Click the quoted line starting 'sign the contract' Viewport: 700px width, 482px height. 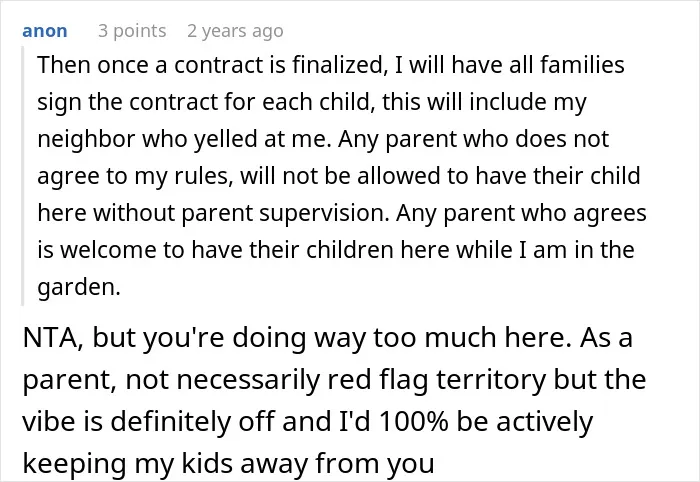312,102
